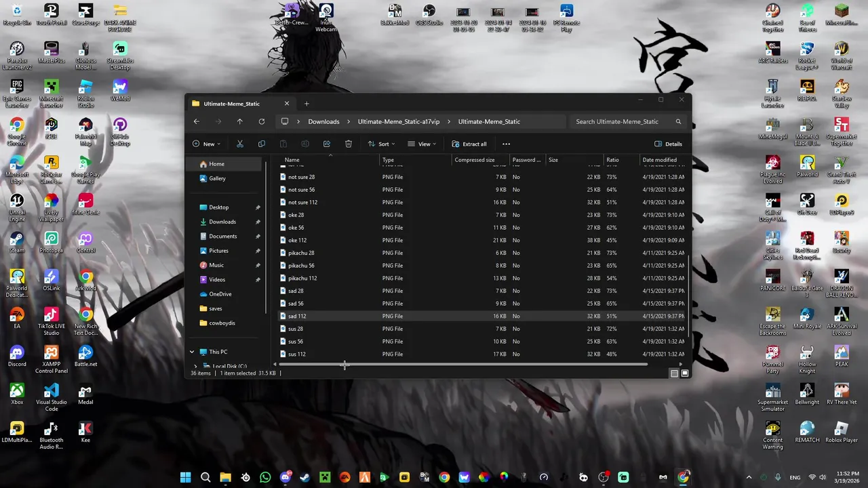Screen dimensions: 868x488
Task: Open the See more ellipsis menu
Action: point(506,144)
